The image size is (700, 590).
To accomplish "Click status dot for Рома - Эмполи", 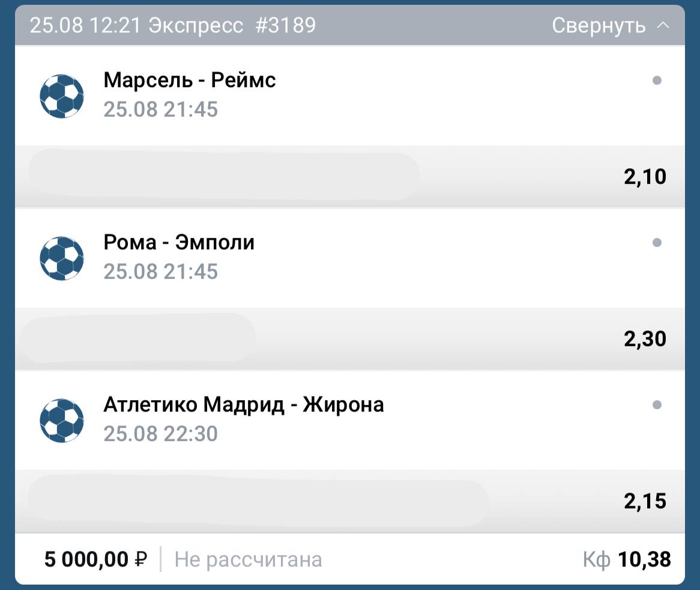I will pos(657,243).
